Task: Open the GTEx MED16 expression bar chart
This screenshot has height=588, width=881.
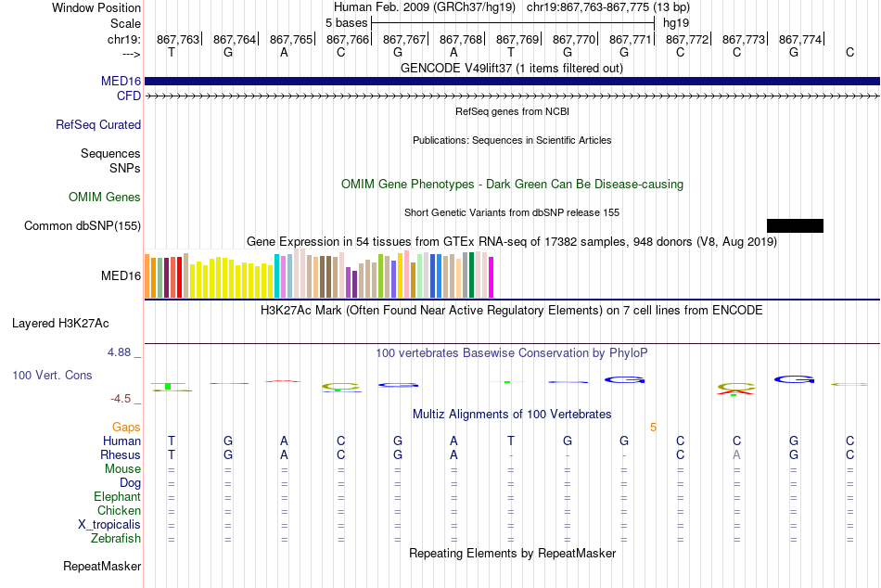Action: (x=319, y=274)
